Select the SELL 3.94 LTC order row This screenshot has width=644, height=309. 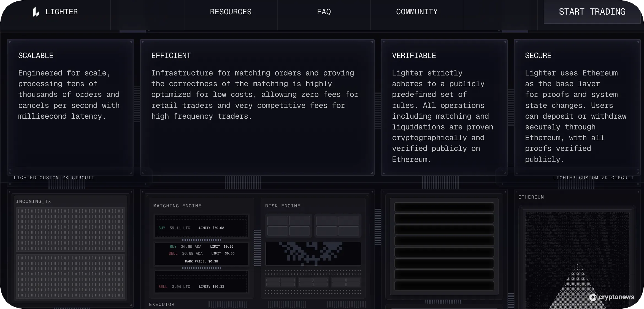(201, 286)
